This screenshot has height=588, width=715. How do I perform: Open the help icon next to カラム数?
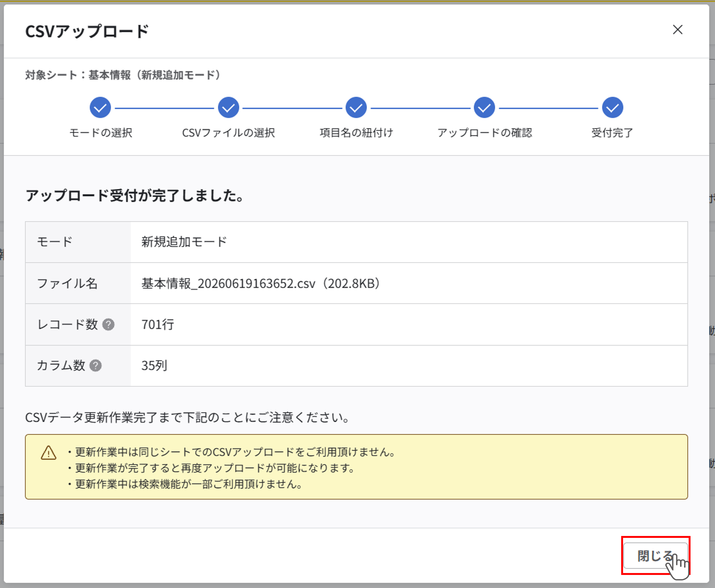(95, 365)
